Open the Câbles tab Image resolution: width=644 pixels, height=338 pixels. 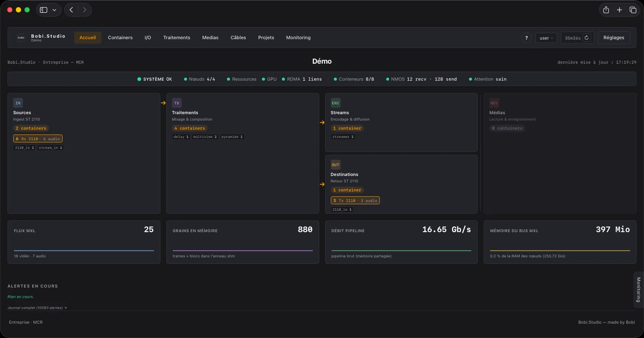coord(238,38)
